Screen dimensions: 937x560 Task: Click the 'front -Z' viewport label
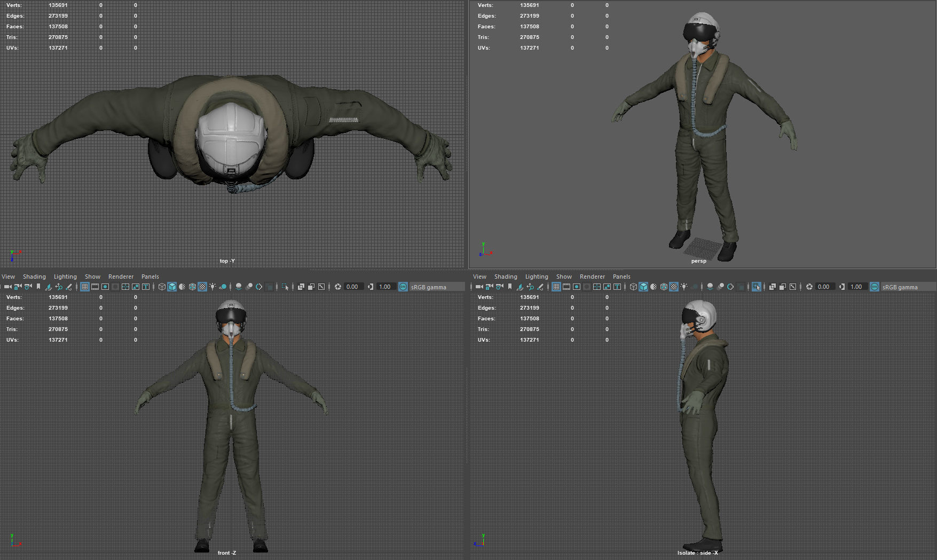[227, 553]
